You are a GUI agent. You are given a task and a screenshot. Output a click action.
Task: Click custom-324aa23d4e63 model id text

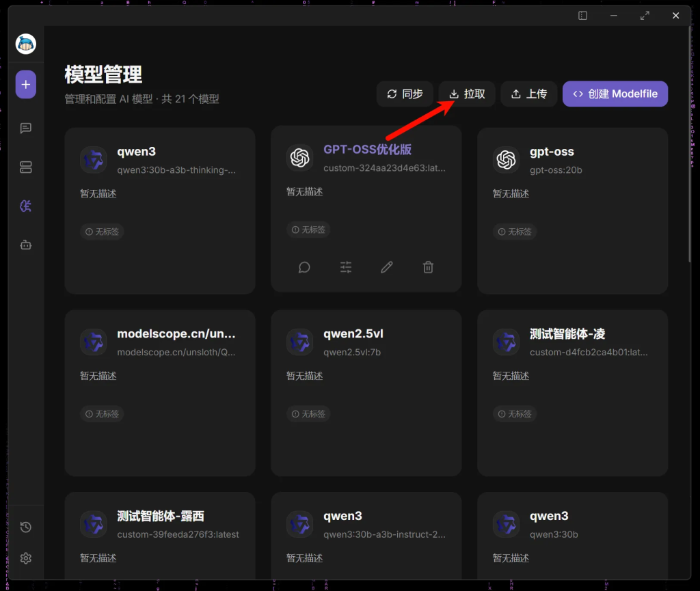pyautogui.click(x=384, y=168)
